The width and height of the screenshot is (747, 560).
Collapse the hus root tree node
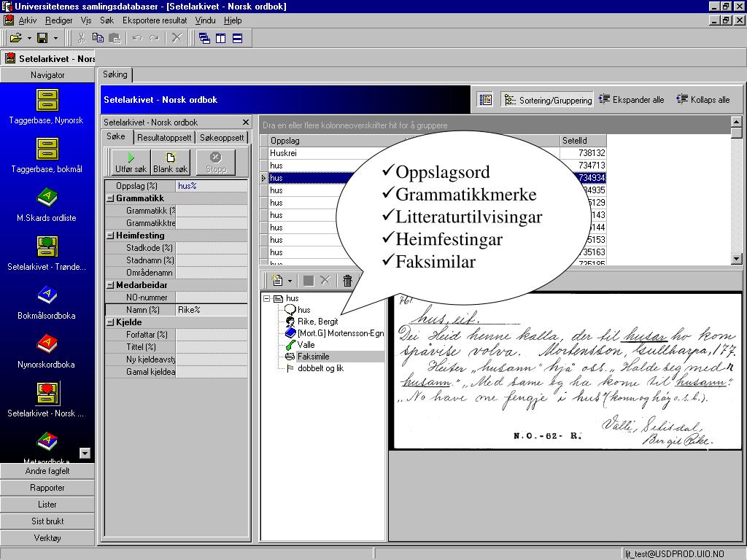267,298
